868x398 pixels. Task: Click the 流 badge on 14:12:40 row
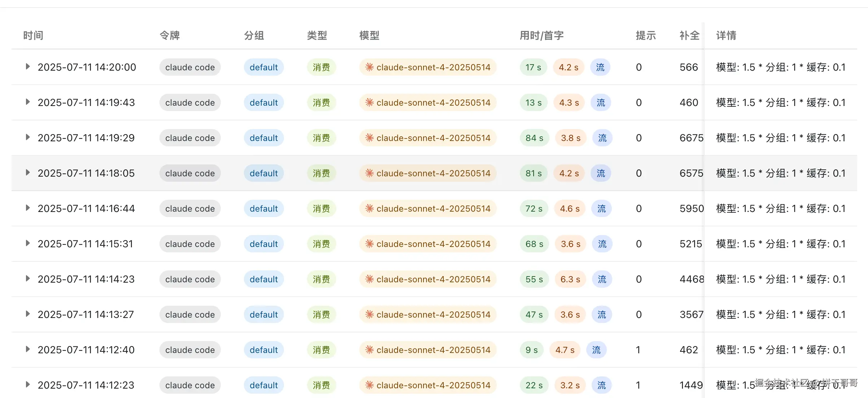click(596, 350)
